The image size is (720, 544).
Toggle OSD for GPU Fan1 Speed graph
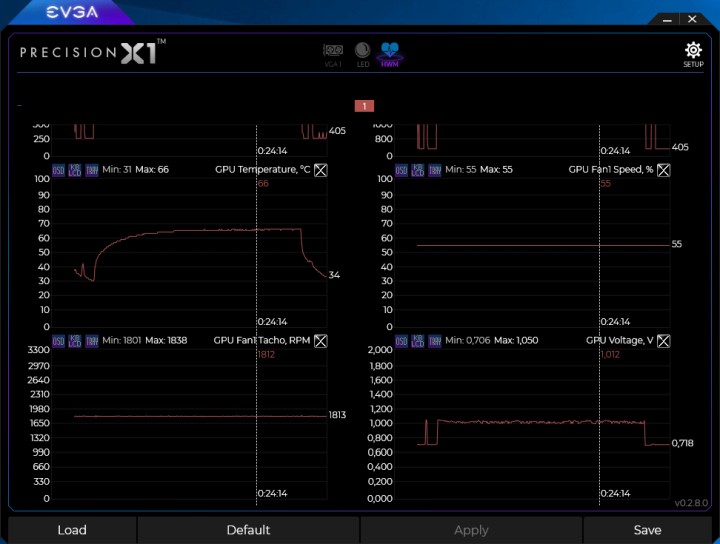[401, 170]
